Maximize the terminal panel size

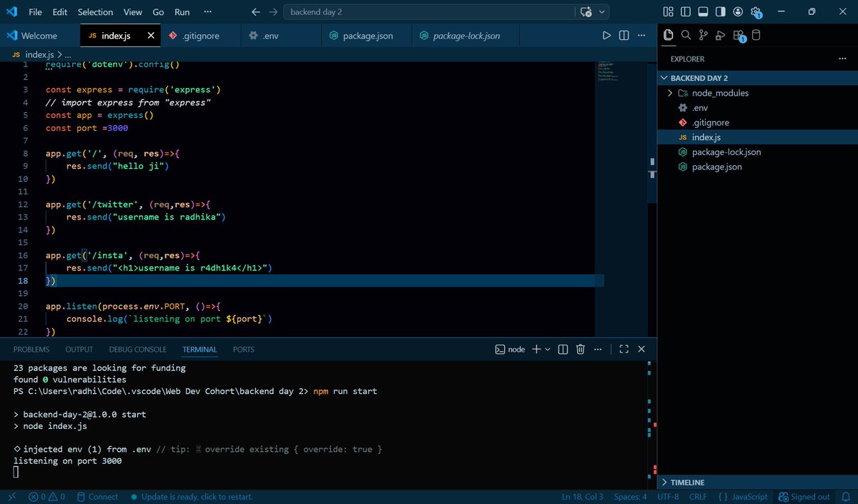[623, 349]
